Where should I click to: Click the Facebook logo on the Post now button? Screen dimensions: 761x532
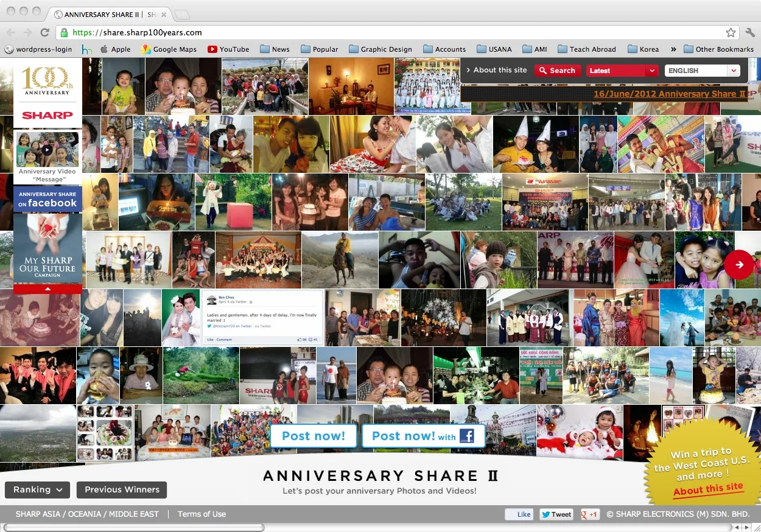click(468, 436)
